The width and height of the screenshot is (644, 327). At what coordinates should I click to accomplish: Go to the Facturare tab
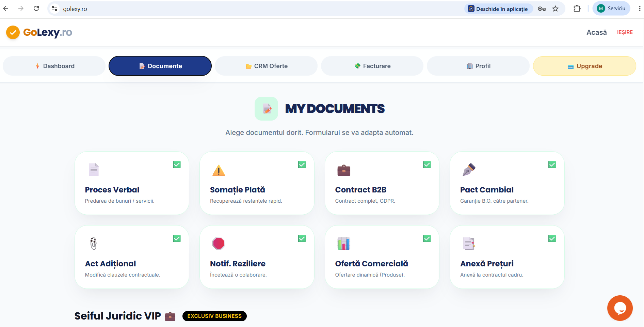coord(372,66)
